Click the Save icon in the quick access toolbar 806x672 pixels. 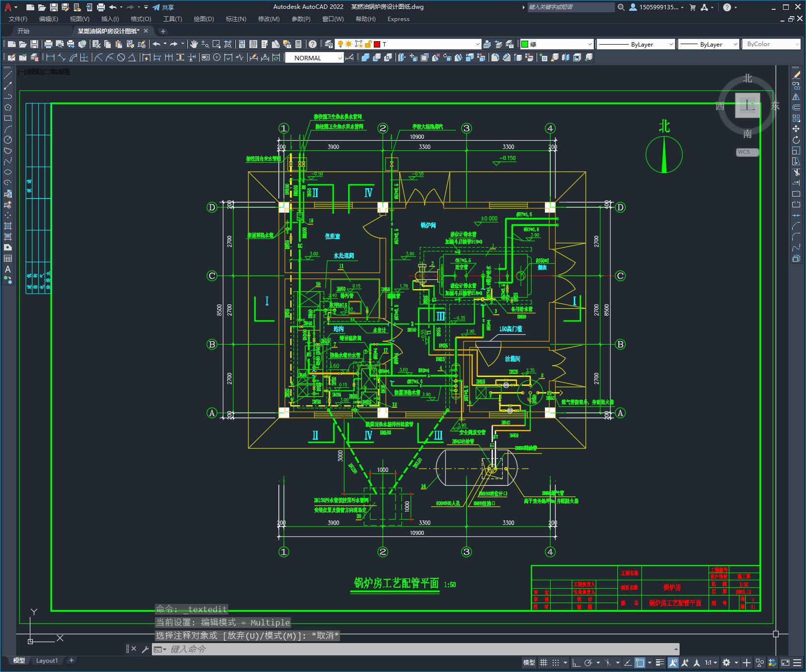tap(54, 7)
